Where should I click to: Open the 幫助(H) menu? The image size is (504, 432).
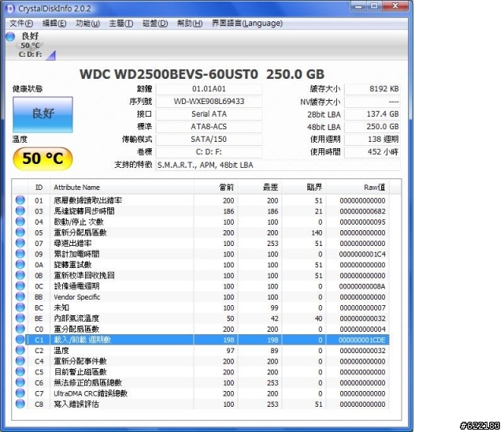click(190, 24)
